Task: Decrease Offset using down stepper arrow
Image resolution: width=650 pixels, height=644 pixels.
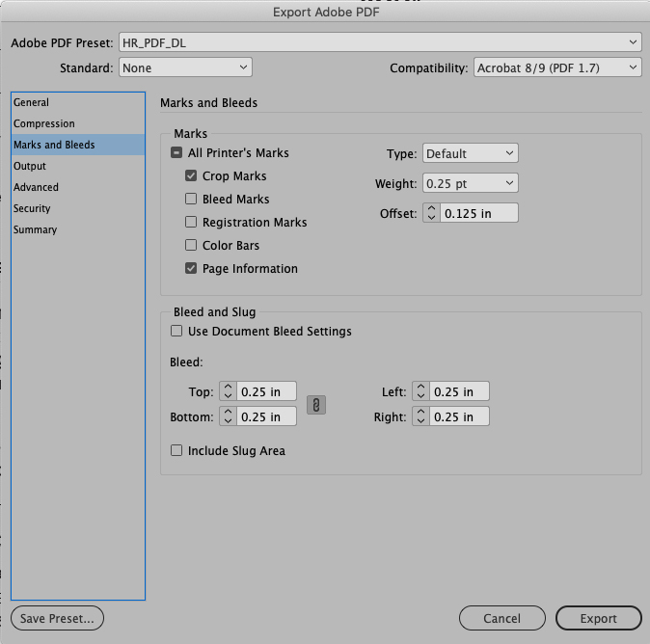Action: 431,217
